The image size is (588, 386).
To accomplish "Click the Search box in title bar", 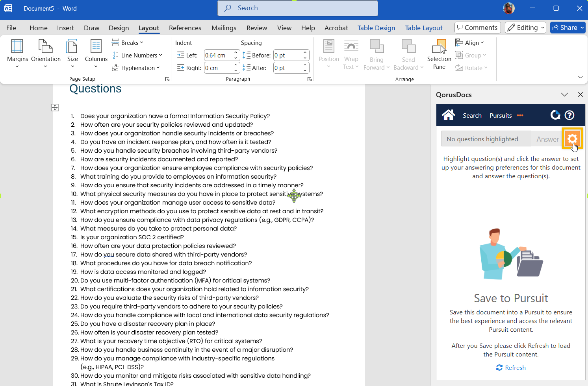I will (298, 8).
